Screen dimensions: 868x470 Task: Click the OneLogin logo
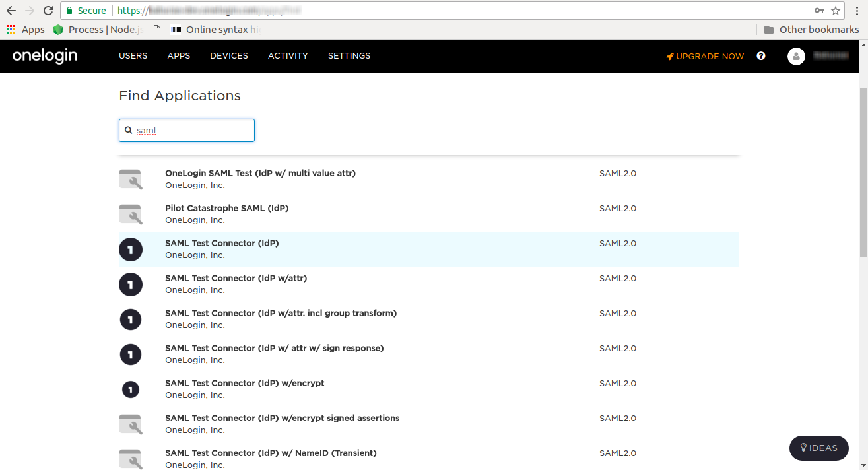pyautogui.click(x=44, y=55)
